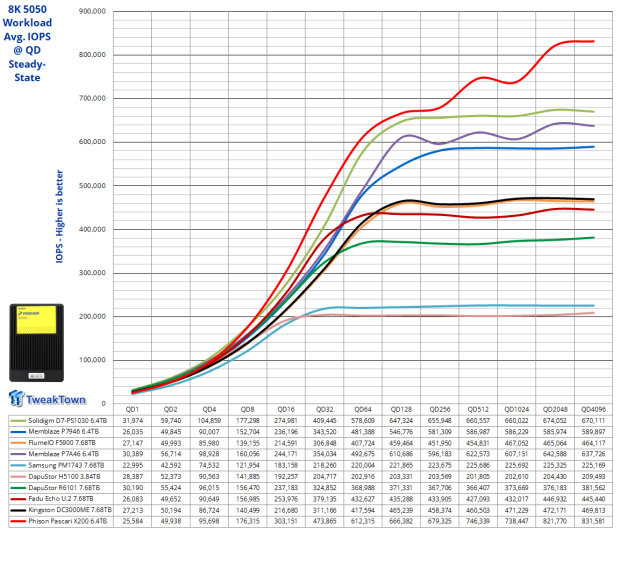Viewport: 620px width, 568px height.
Task: Select the '700,000' y-axis label
Action: [x=92, y=98]
